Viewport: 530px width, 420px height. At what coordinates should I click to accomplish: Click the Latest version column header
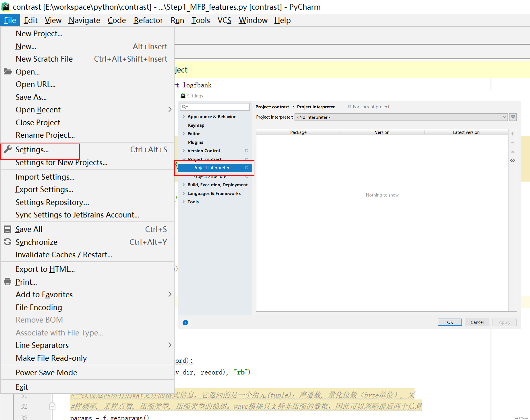coord(466,132)
